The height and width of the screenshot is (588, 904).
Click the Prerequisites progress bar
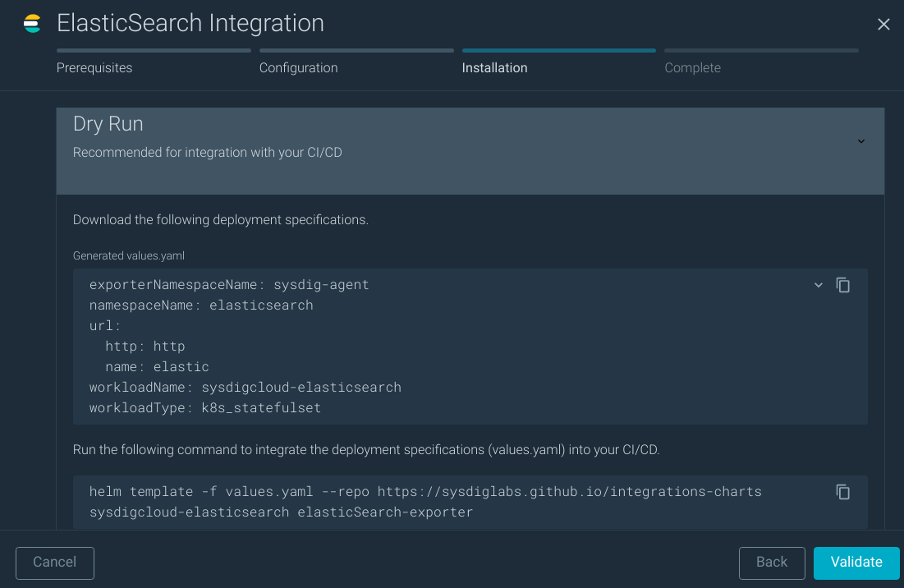coord(154,51)
